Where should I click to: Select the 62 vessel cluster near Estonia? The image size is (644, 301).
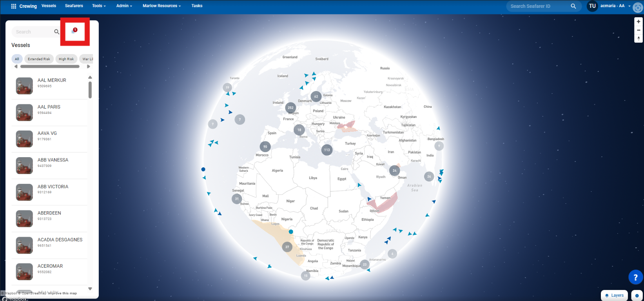pyautogui.click(x=316, y=96)
